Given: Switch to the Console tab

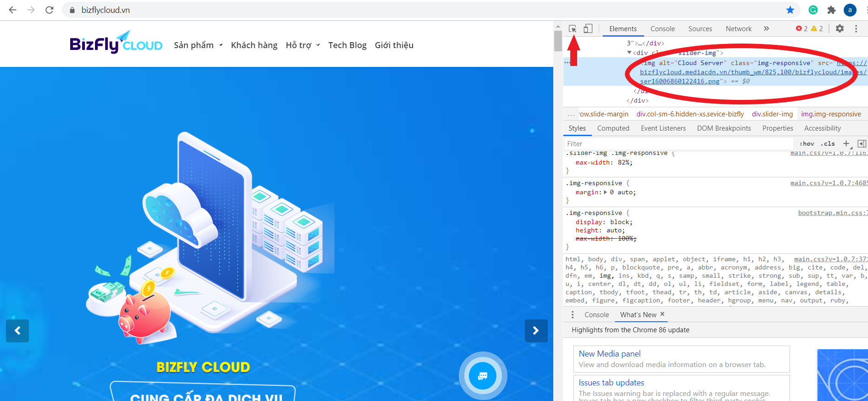Looking at the screenshot, I should tap(662, 28).
